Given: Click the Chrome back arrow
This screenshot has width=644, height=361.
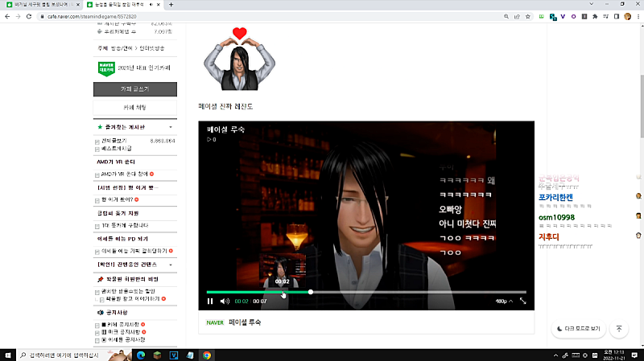Looking at the screenshot, I should click(7, 16).
